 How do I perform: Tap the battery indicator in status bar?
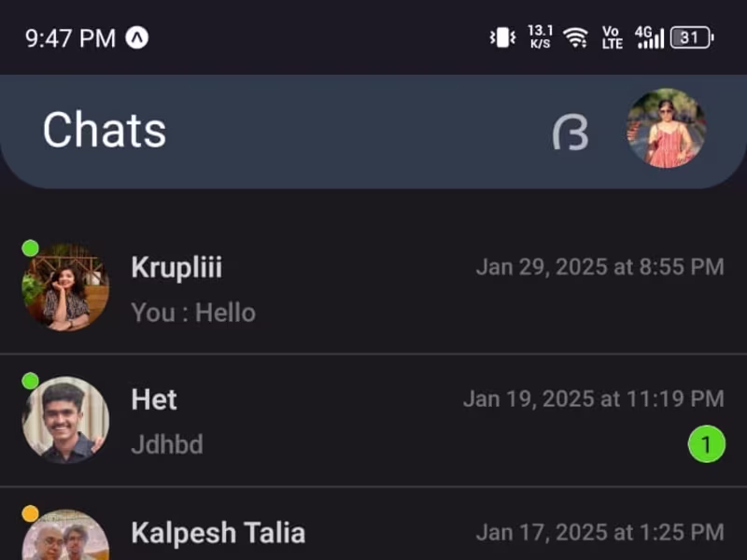point(691,38)
